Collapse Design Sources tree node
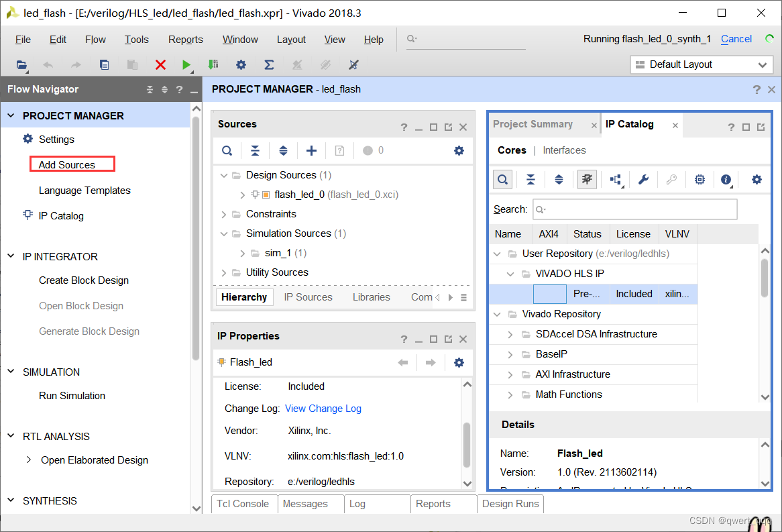 [x=224, y=175]
